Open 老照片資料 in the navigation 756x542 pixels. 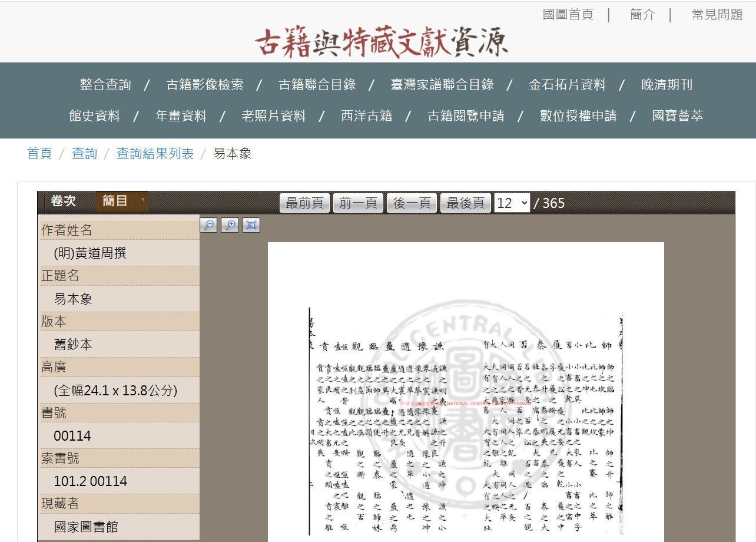[x=274, y=116]
